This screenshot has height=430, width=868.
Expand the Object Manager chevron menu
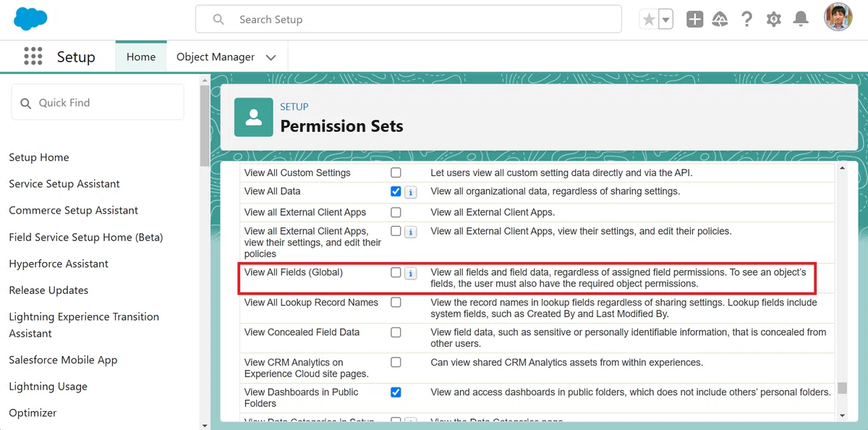point(271,57)
